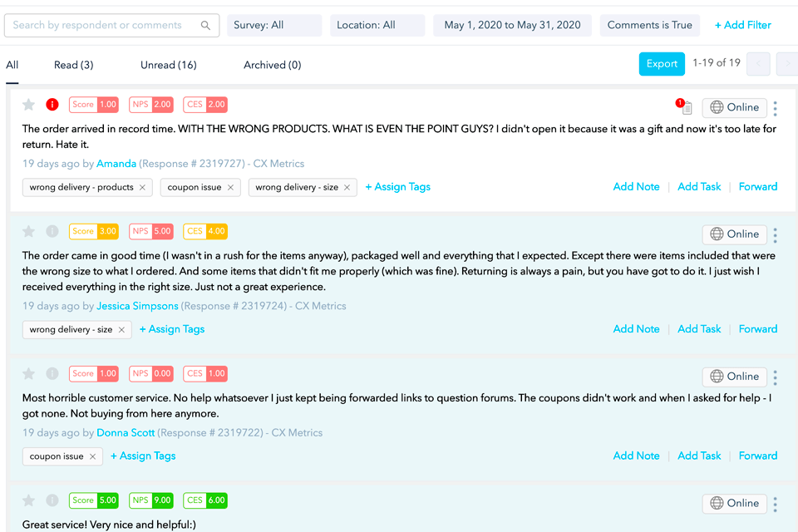Click Online channel button on Jessica's response
This screenshot has width=798, height=532.
pyautogui.click(x=734, y=234)
